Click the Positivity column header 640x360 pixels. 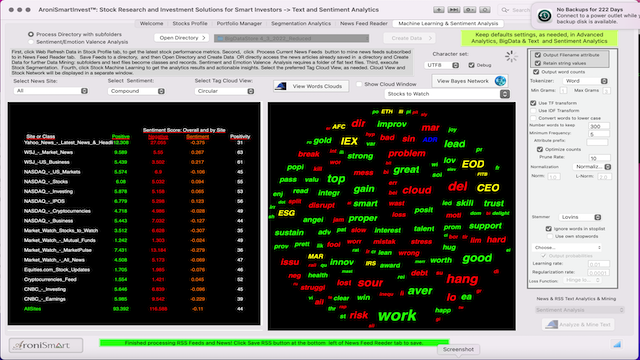240,137
